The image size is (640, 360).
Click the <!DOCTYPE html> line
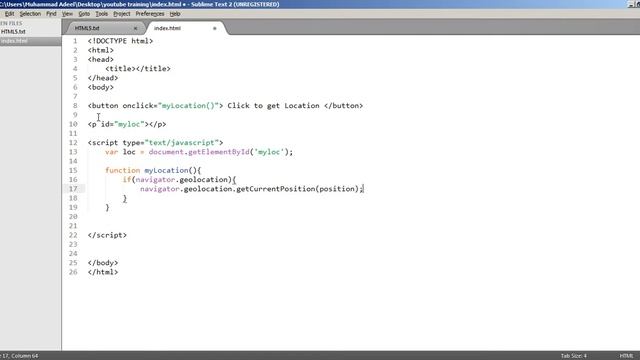120,41
